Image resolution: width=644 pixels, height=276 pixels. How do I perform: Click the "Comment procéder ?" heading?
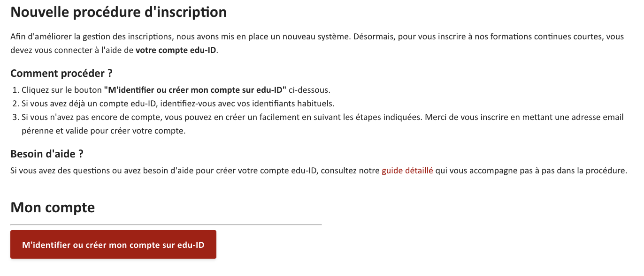(x=61, y=74)
